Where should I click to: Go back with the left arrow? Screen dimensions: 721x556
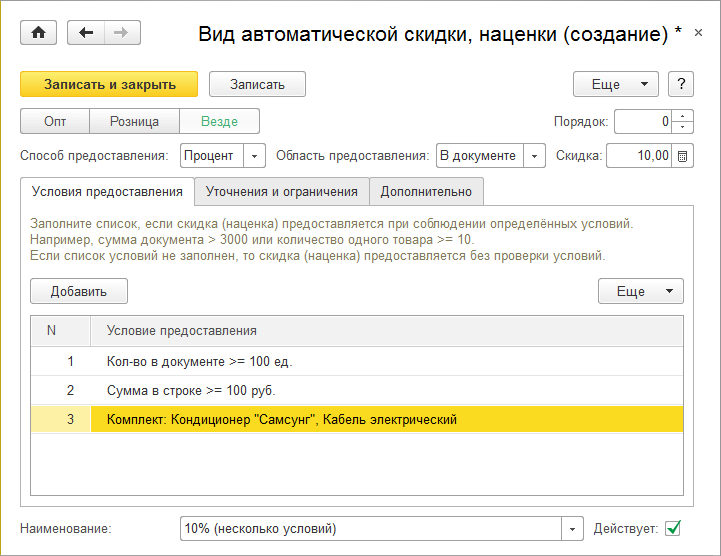pos(86,33)
